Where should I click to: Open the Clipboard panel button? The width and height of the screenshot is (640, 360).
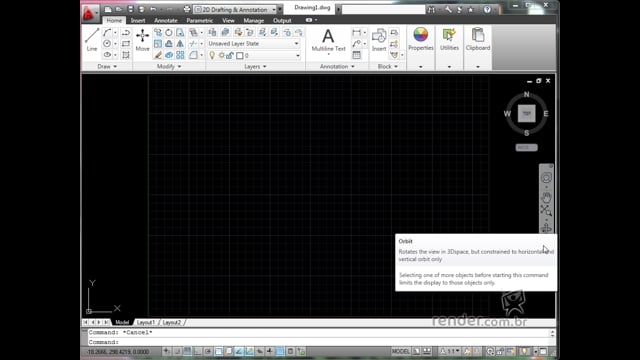(478, 40)
